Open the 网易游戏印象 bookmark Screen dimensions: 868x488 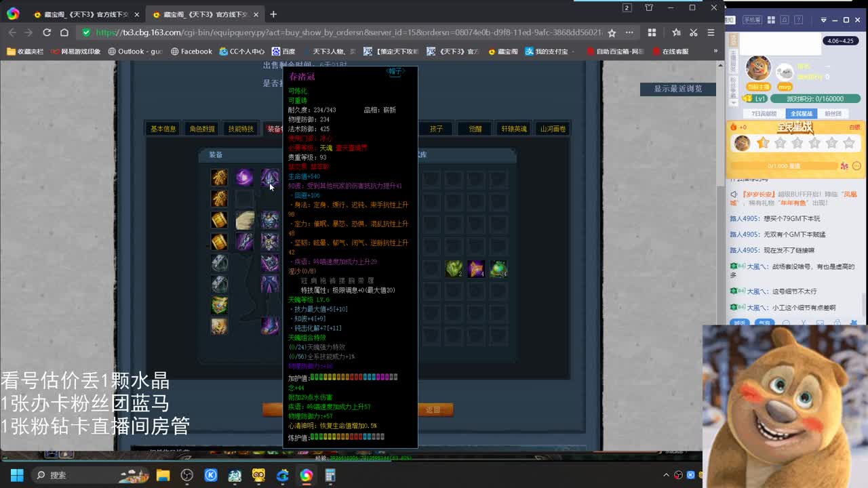tap(75, 52)
